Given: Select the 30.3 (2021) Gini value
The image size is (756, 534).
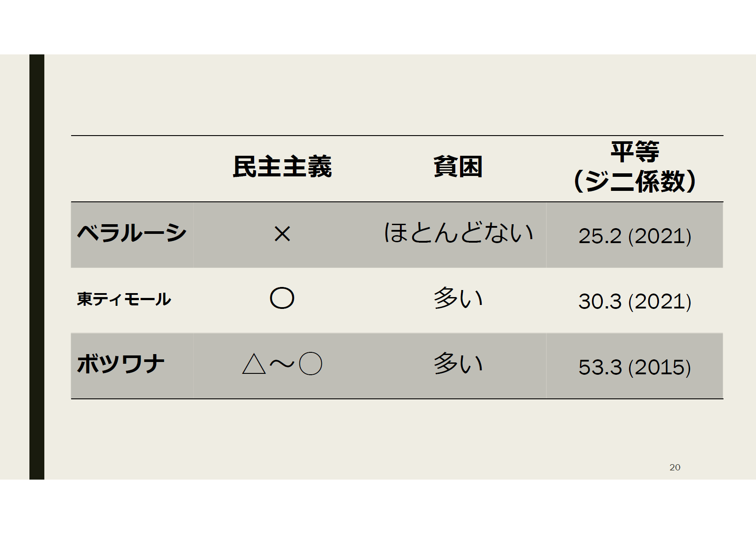Looking at the screenshot, I should coord(635,301).
